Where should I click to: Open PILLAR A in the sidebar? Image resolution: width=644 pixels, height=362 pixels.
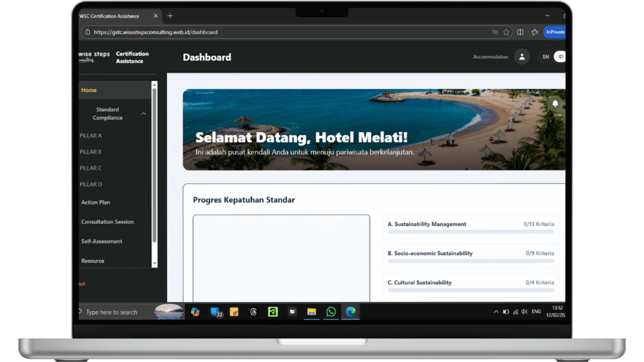91,135
